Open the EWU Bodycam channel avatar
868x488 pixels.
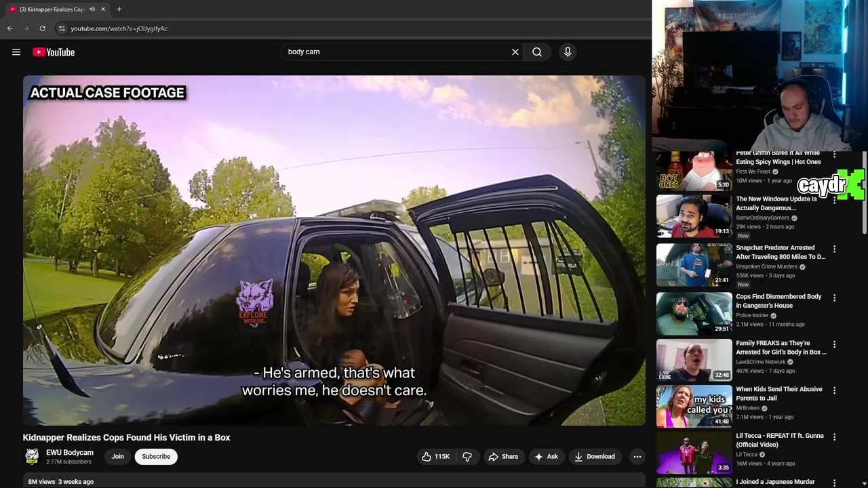pyautogui.click(x=32, y=456)
